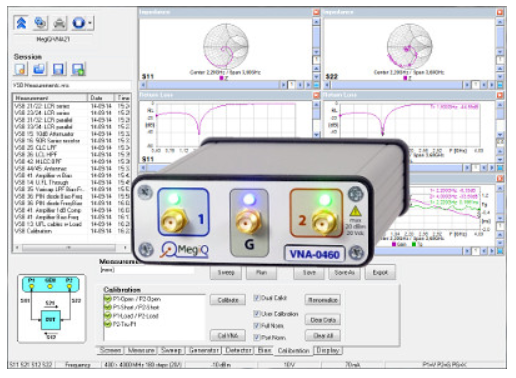516x378 pixels.
Task: Save session as new file (green plus)
Action: [78, 69]
